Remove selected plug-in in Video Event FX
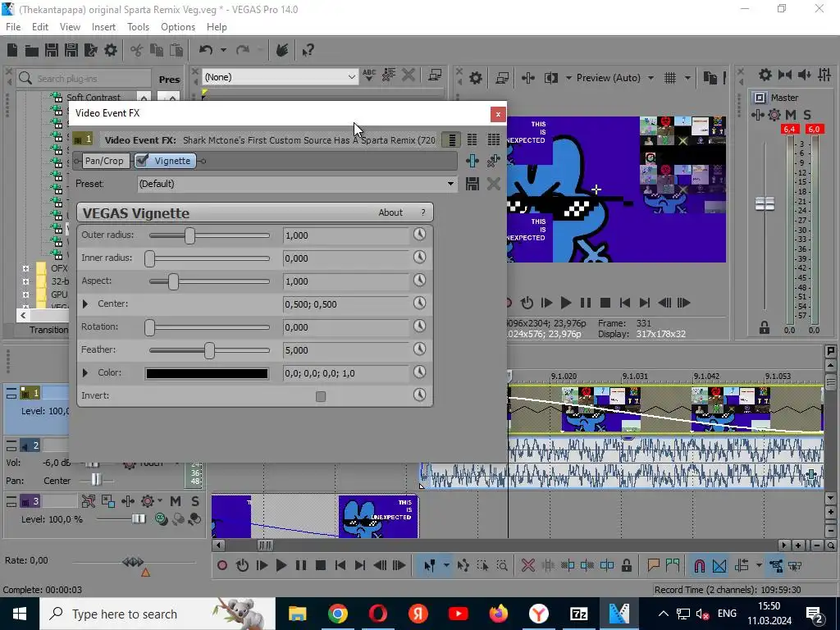Screen dimensions: 840x630 493,161
